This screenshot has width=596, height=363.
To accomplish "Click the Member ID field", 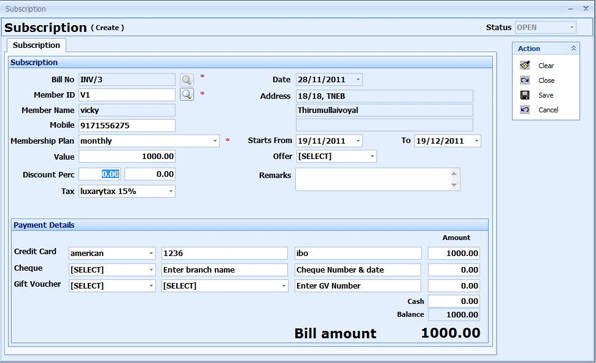I will coord(127,95).
